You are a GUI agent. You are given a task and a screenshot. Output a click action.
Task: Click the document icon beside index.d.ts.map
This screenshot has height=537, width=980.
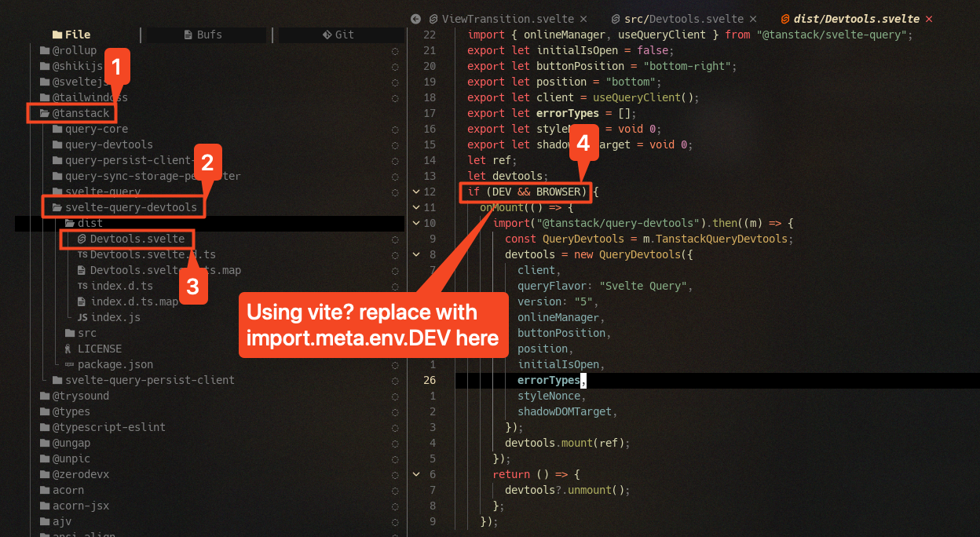tap(82, 301)
